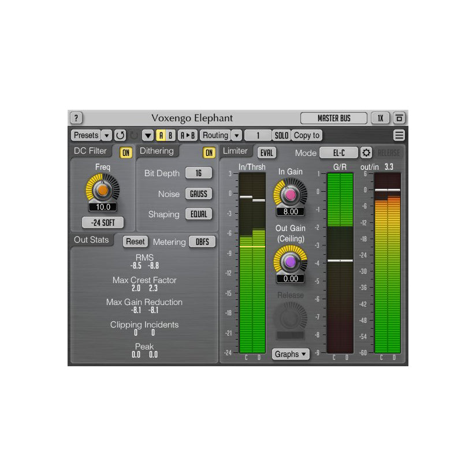Viewport: 476px width, 476px height.
Task: Expand the Presets dropdown arrow
Action: 106,135
